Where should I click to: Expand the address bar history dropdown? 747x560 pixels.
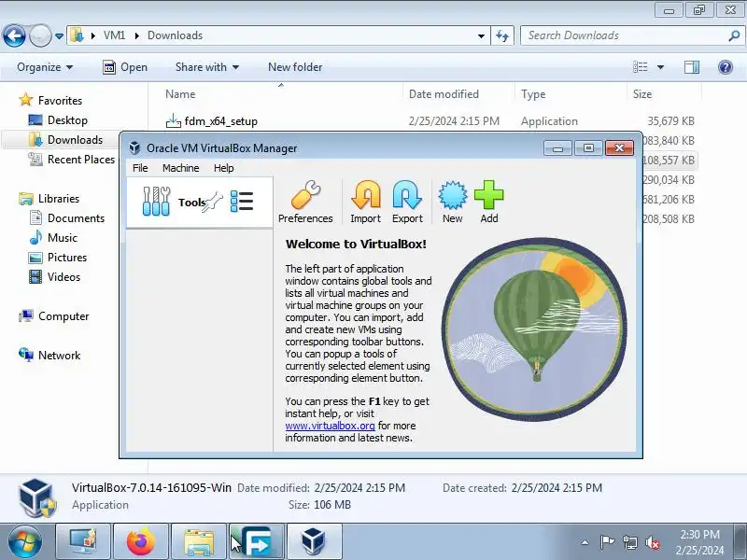pos(481,36)
